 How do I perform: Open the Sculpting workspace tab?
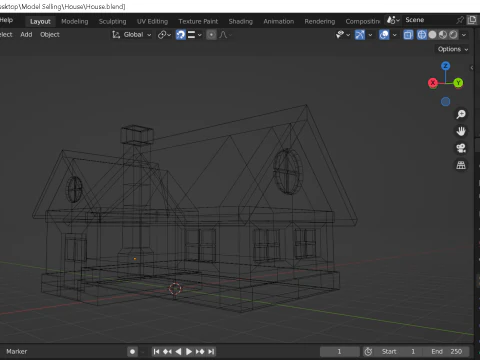tap(112, 21)
